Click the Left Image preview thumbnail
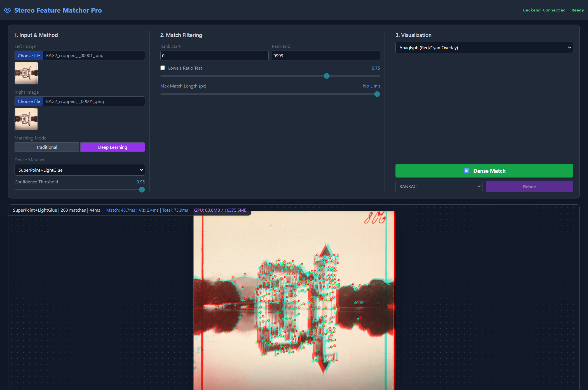This screenshot has width=588, height=390. [x=26, y=73]
